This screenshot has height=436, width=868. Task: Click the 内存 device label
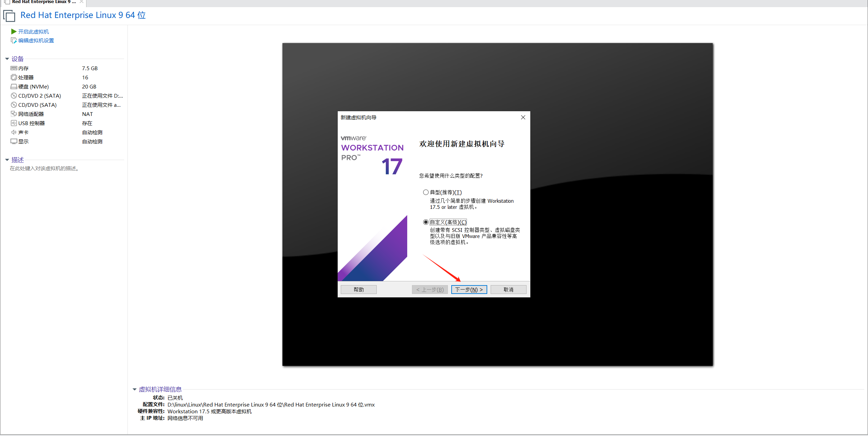point(23,68)
